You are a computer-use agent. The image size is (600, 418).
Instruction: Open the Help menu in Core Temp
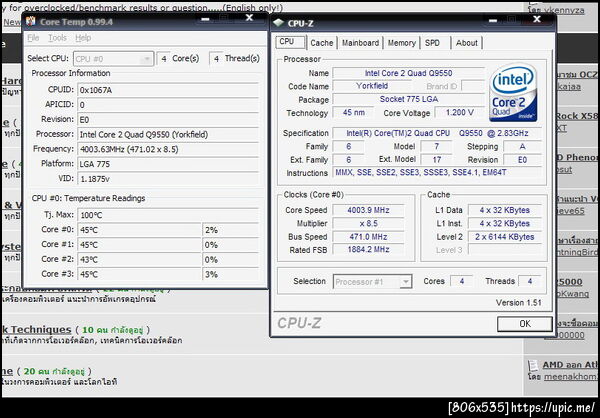coord(83,38)
